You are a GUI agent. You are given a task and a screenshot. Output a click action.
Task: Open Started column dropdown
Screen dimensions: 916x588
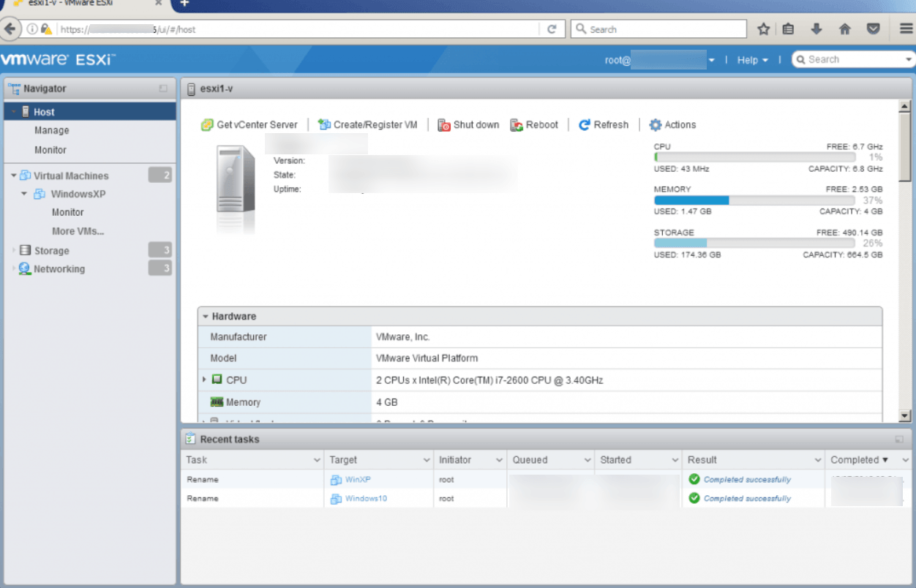click(675, 460)
